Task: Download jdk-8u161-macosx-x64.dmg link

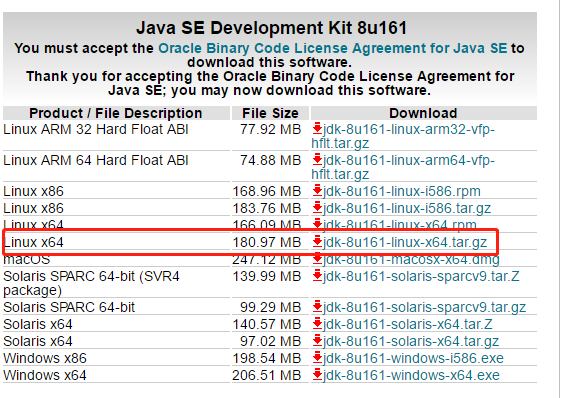Action: point(411,259)
